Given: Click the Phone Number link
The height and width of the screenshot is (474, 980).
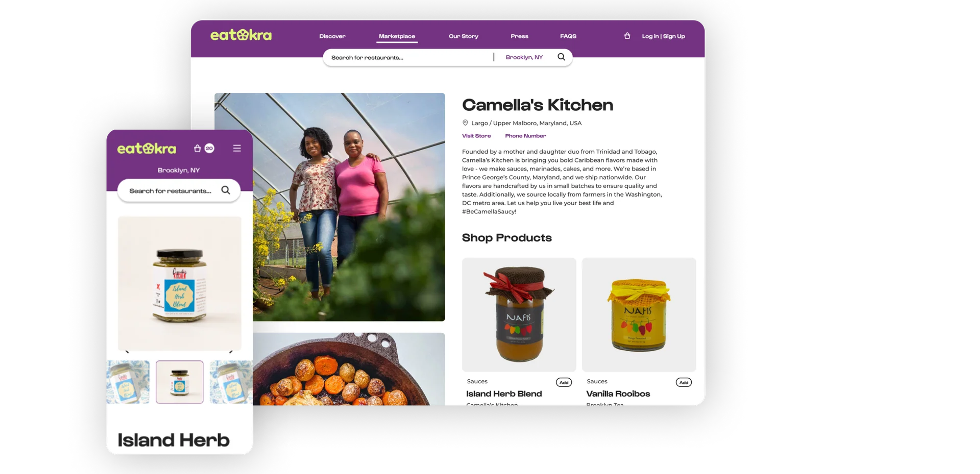Looking at the screenshot, I should 525,136.
